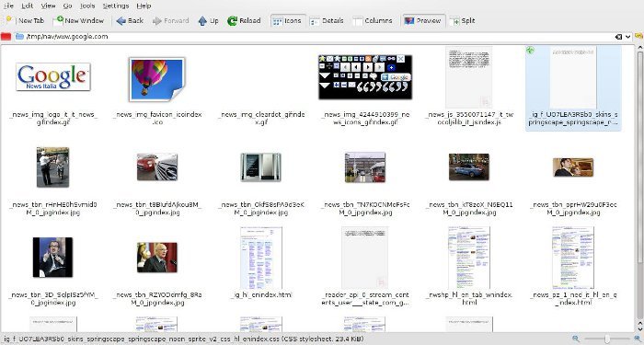
Task: Open the Settings menu
Action: (x=116, y=6)
